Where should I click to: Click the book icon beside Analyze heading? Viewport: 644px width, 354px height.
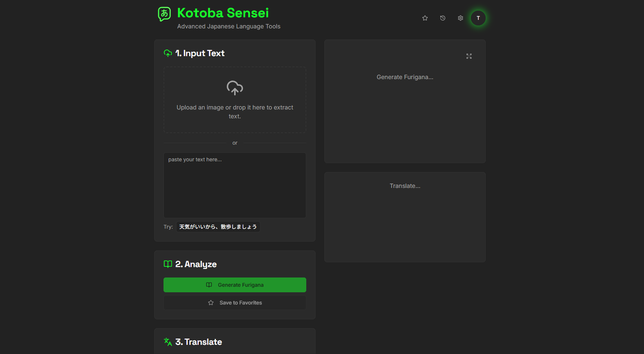(x=168, y=264)
